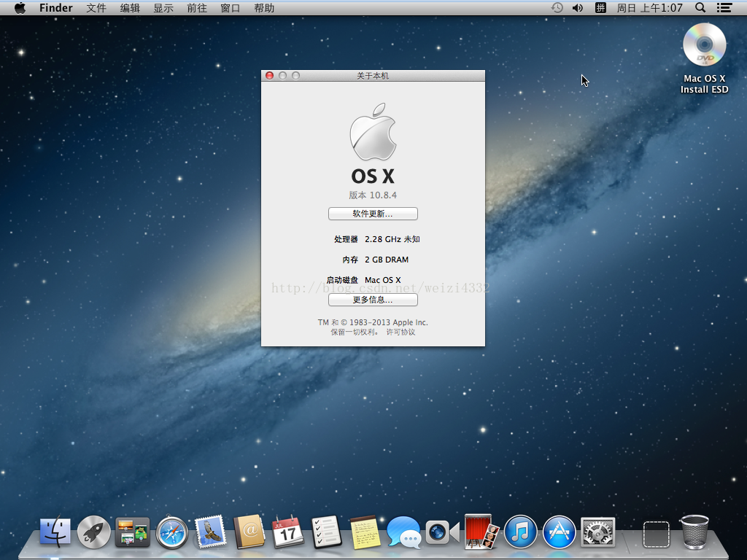Open Mail stamp icon in Dock

click(x=210, y=532)
